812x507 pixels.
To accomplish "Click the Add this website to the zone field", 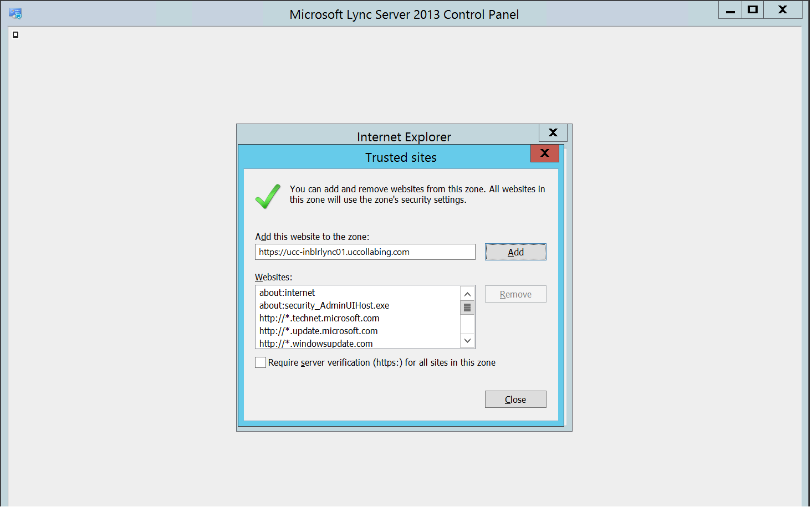I will coord(365,252).
